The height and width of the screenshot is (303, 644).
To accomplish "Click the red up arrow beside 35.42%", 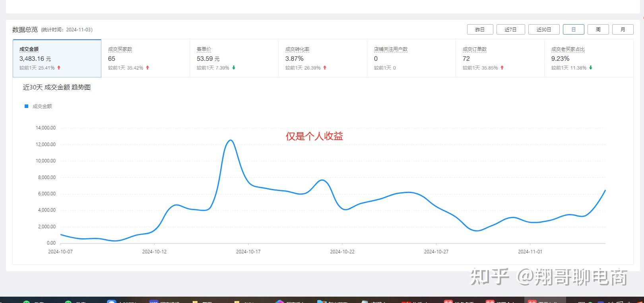I will click(x=147, y=68).
